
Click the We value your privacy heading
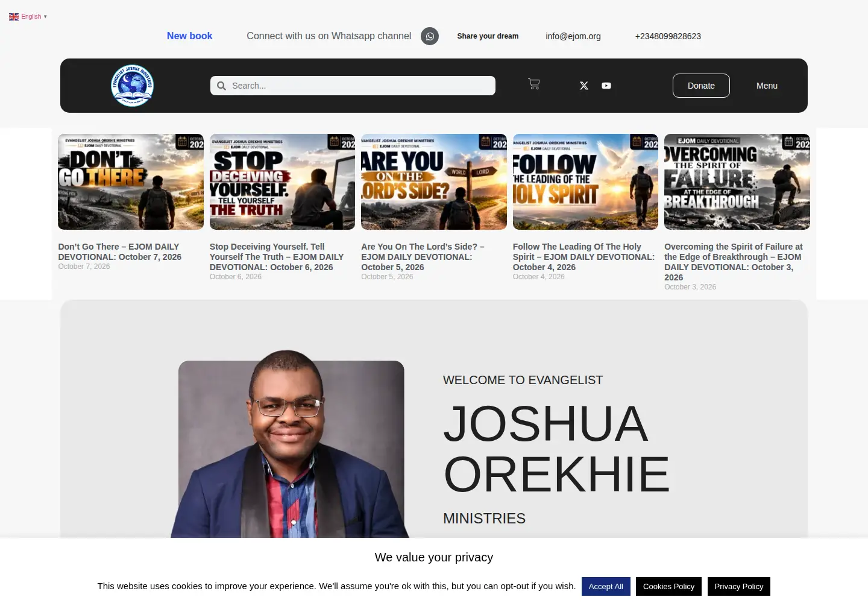[434, 557]
